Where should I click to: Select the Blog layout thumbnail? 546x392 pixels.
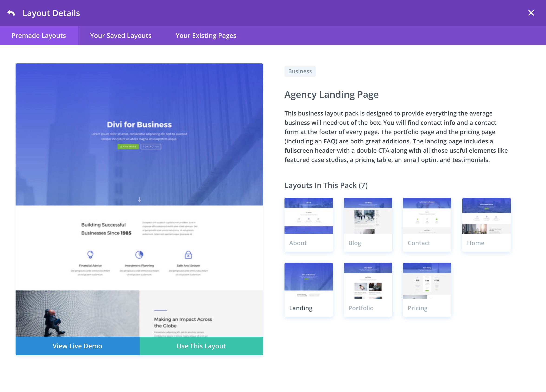pyautogui.click(x=368, y=224)
